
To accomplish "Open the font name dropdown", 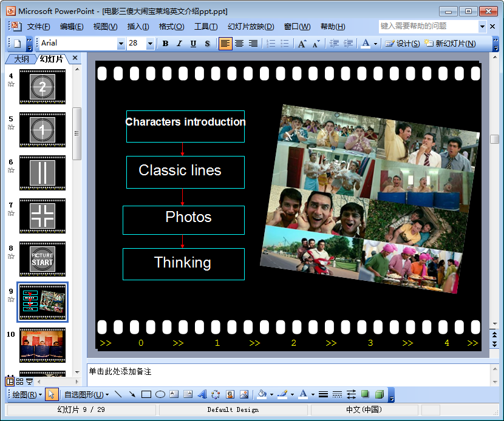I will tap(121, 44).
